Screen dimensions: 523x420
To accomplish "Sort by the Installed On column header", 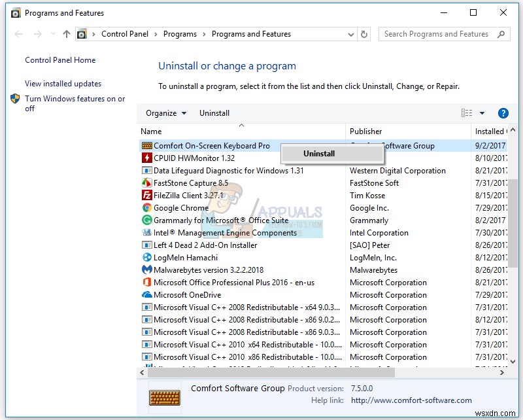I will pyautogui.click(x=489, y=131).
